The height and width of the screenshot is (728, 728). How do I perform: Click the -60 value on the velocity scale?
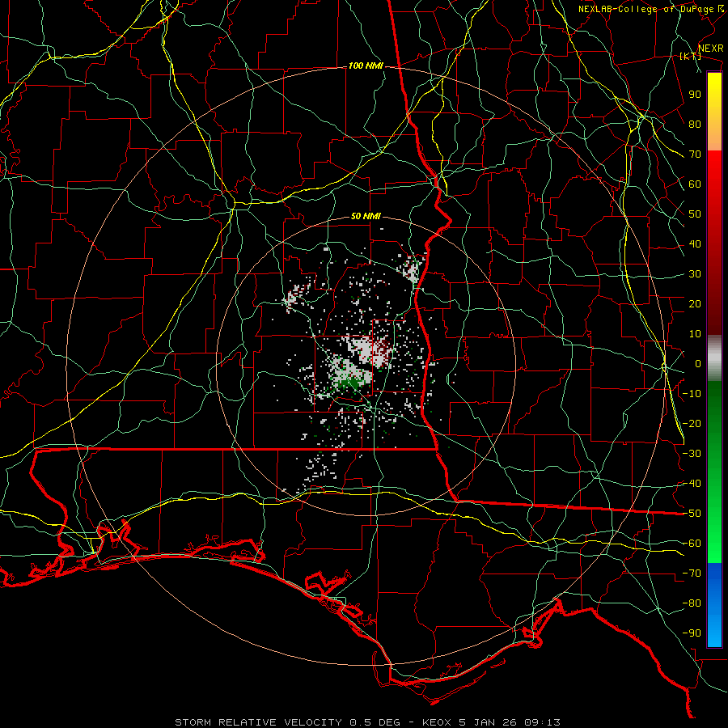coord(692,544)
